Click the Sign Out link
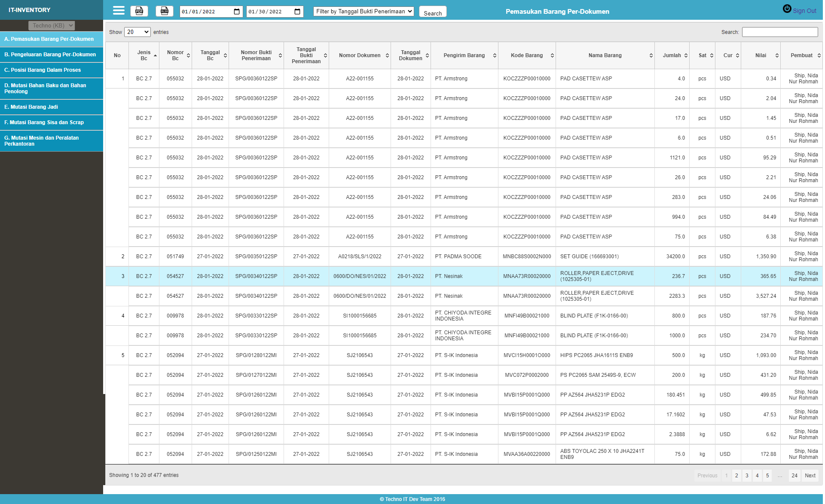Image resolution: width=825 pixels, height=504 pixels. point(804,11)
